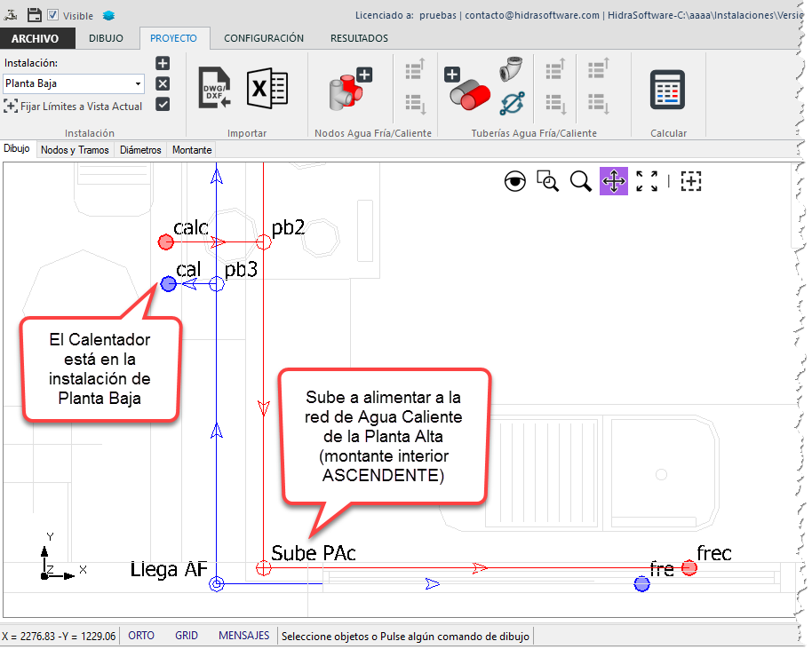Click Fijar Límites a Vista Actual
Screen dimensions: 812x649
(x=74, y=107)
